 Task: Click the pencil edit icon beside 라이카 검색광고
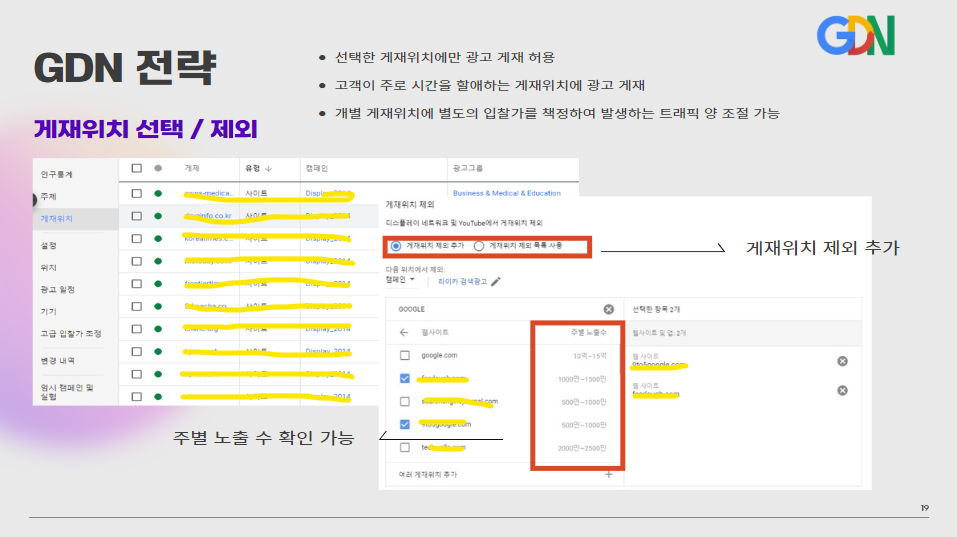pos(496,281)
